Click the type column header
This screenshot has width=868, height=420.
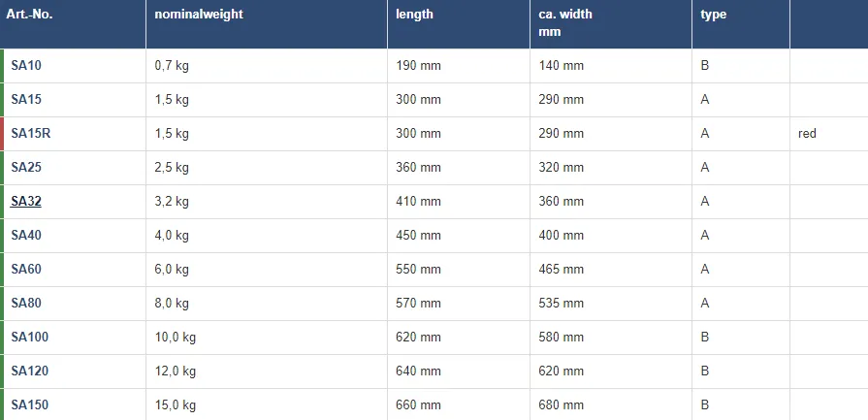[x=714, y=15]
